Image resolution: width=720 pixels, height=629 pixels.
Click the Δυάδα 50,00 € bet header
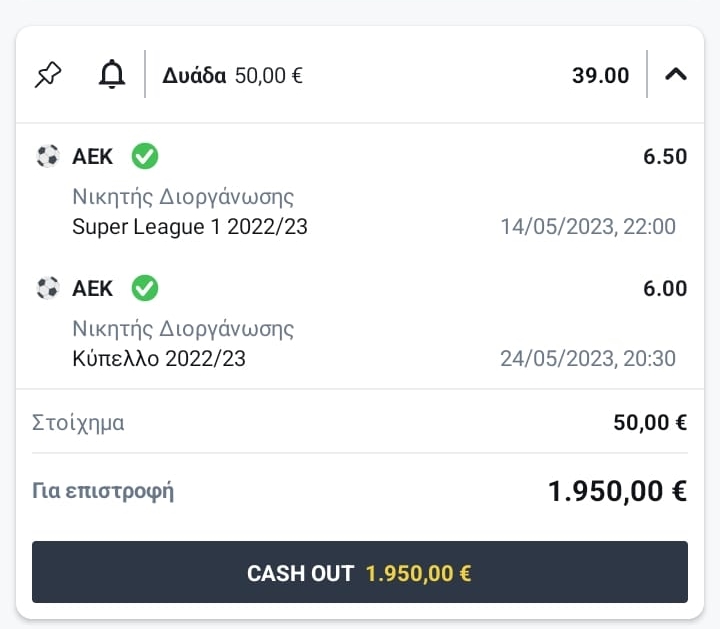tap(232, 75)
